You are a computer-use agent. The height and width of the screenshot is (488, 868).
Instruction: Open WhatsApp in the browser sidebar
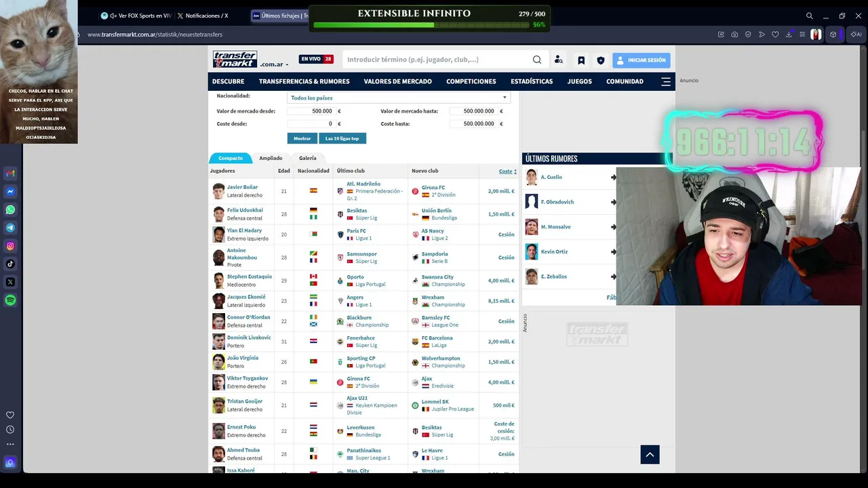[x=10, y=210]
